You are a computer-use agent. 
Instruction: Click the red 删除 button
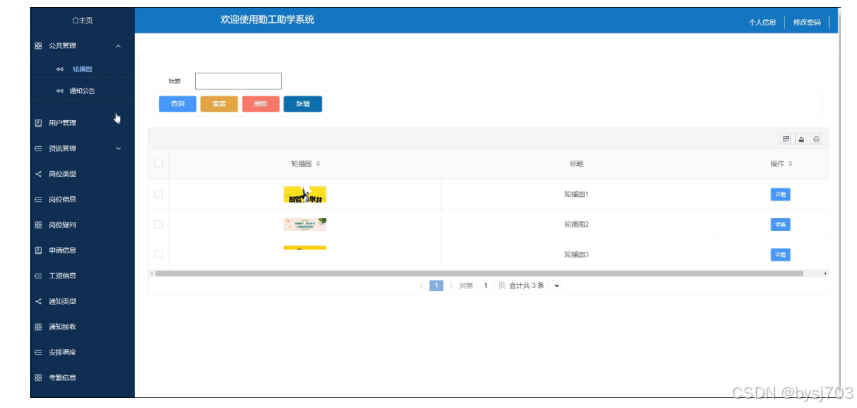pos(261,104)
